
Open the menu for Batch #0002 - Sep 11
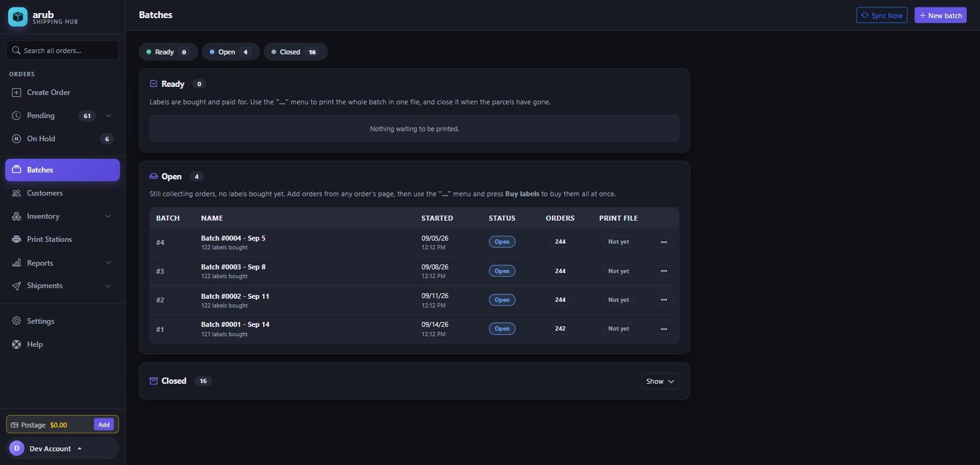[x=664, y=300]
